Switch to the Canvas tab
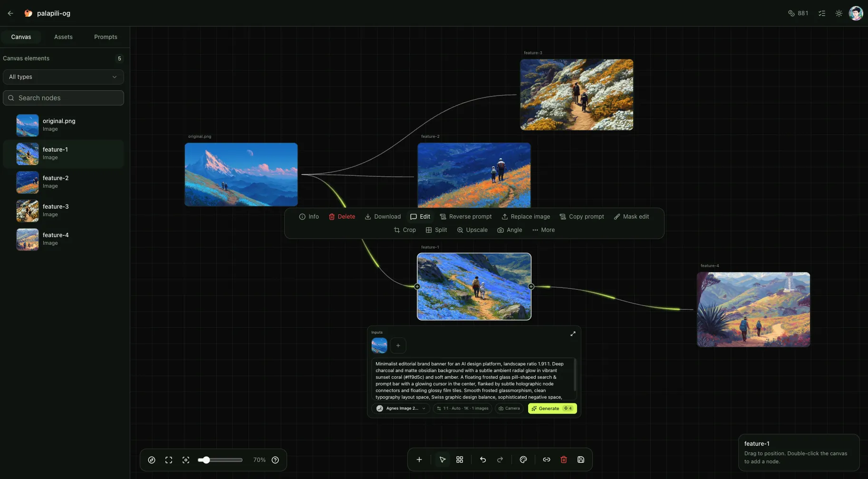 click(x=21, y=37)
